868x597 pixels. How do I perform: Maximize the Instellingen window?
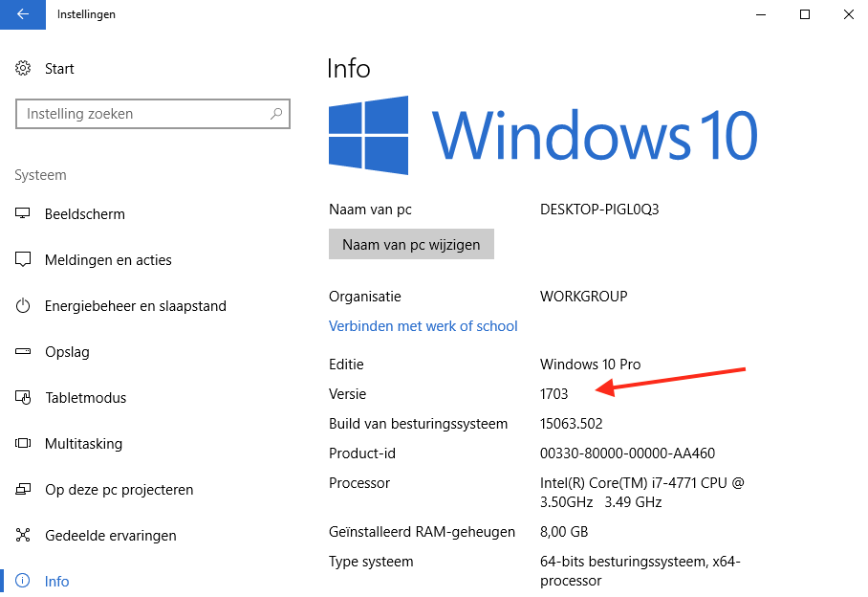pyautogui.click(x=805, y=14)
